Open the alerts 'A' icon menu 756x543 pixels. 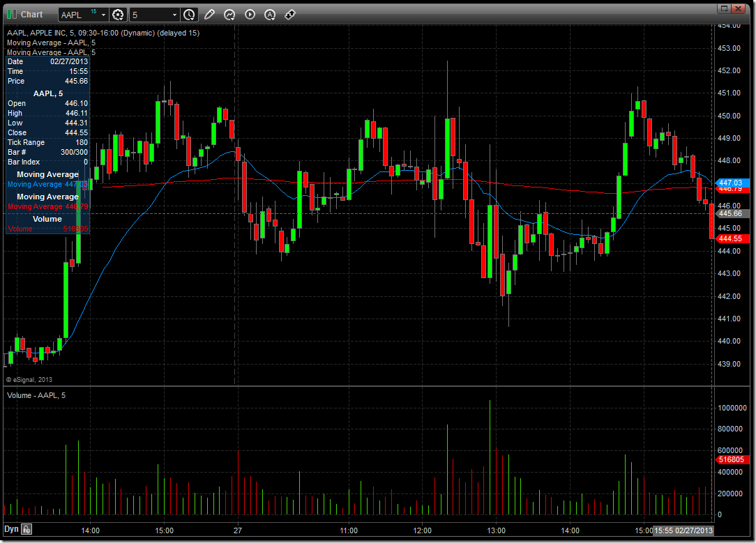click(x=270, y=15)
